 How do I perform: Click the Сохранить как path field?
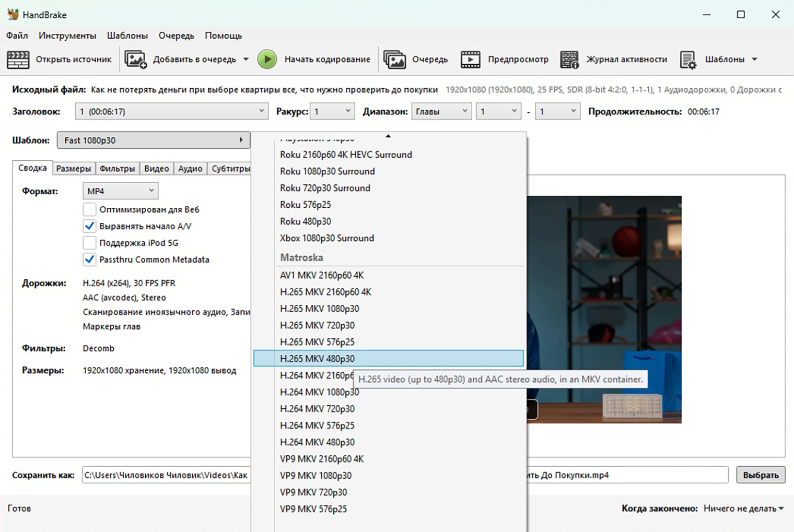click(x=405, y=475)
